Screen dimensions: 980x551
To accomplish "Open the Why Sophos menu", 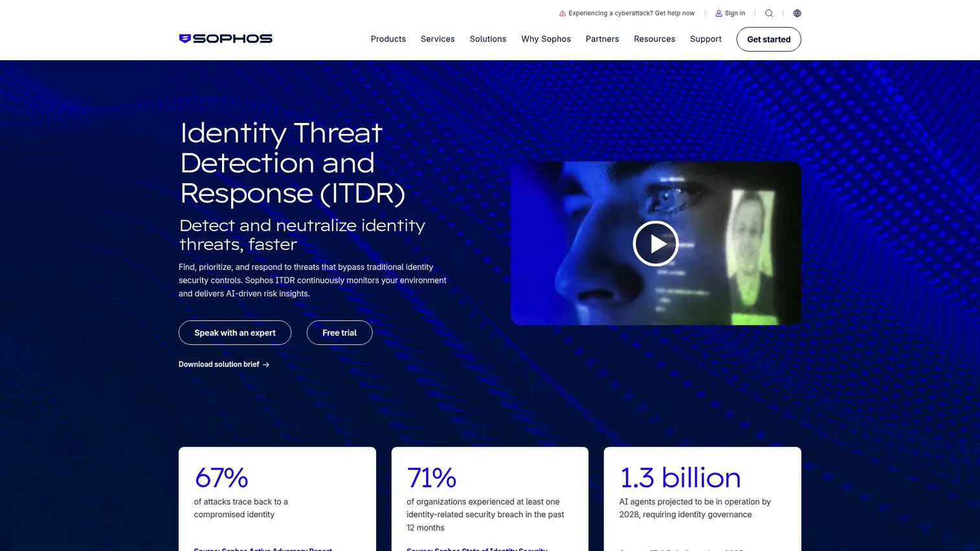I will point(546,39).
